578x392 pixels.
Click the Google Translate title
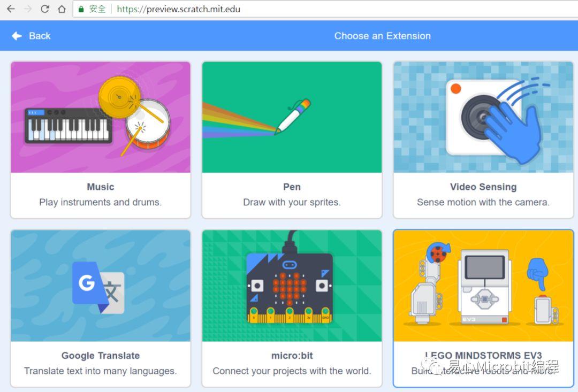coord(101,356)
